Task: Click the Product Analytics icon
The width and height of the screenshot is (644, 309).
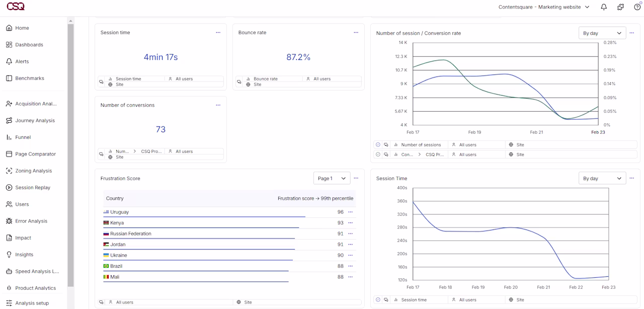Action: (9, 288)
